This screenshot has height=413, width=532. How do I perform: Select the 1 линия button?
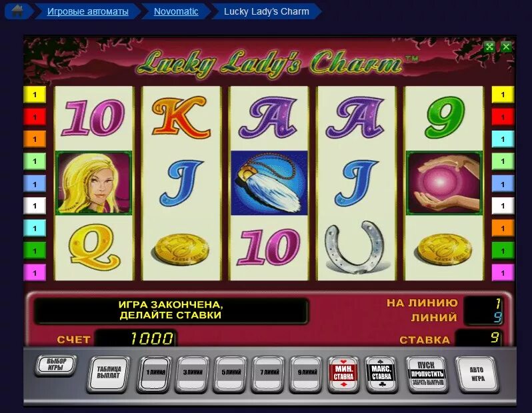coord(155,374)
